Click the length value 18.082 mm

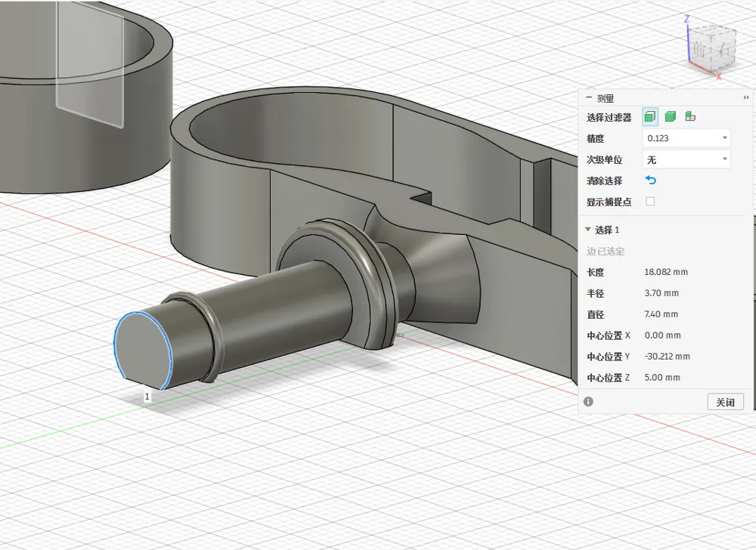(666, 272)
